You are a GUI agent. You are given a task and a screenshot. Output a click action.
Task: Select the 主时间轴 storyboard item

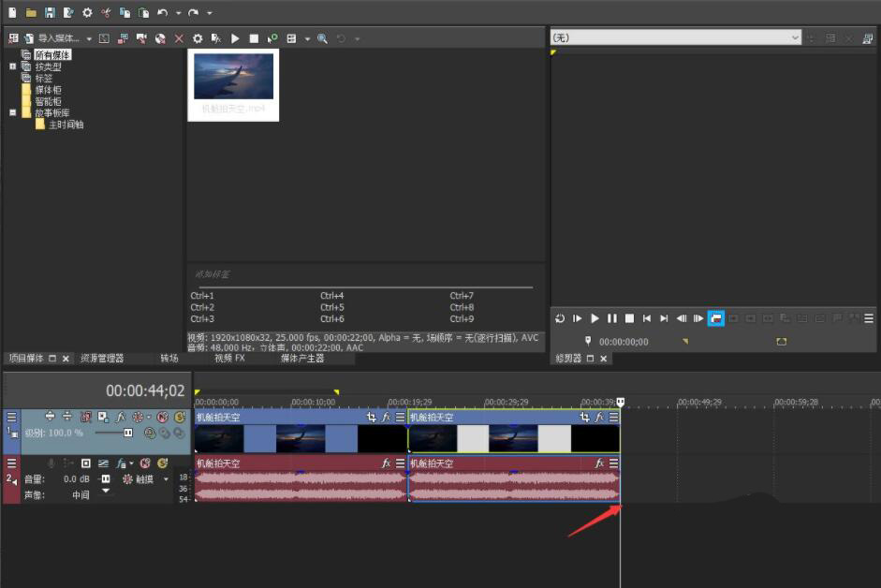66,124
